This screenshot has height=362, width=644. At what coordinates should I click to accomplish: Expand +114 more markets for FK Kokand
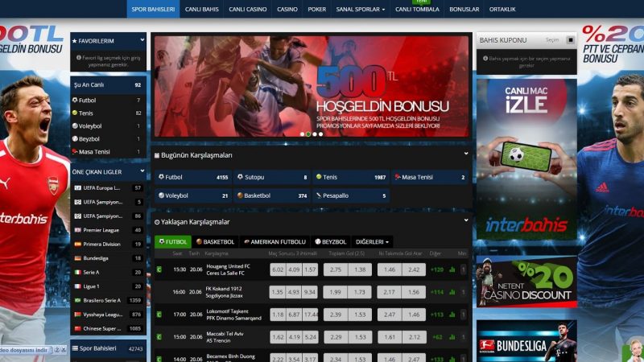point(437,292)
